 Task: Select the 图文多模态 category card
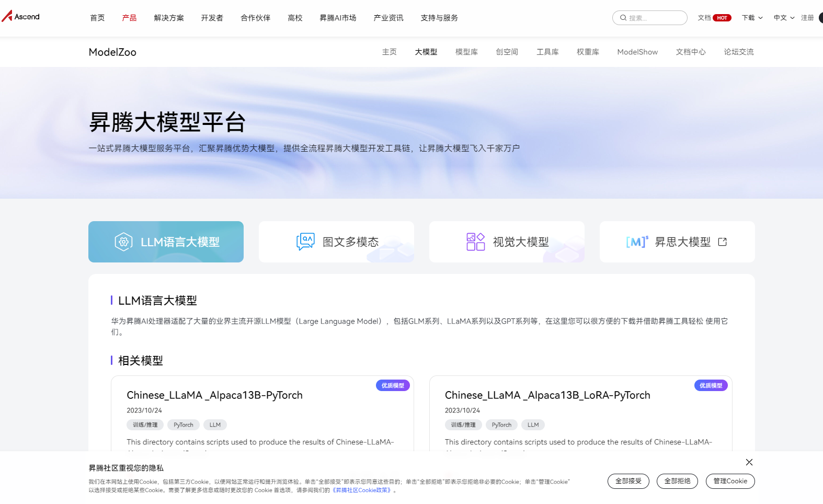[336, 242]
